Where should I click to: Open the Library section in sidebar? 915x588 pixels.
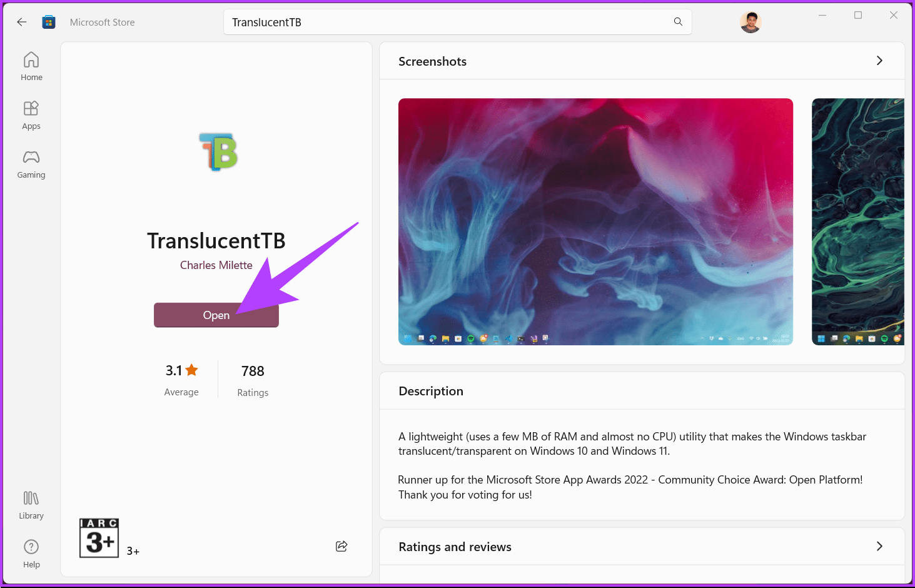[x=31, y=505]
